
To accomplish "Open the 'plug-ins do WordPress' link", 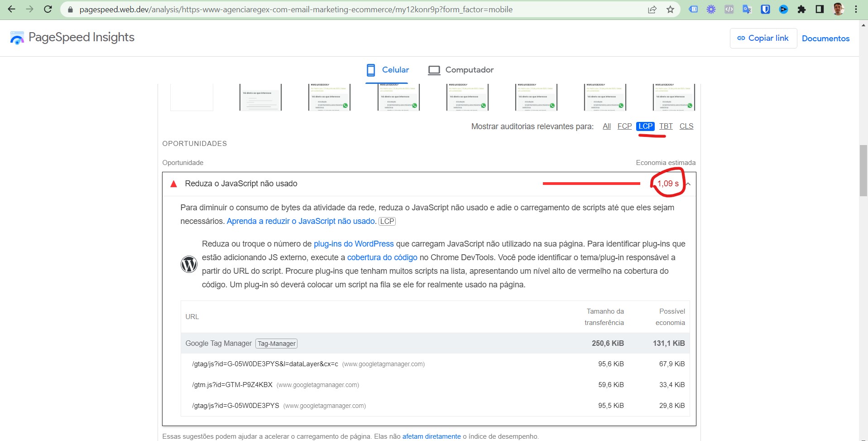I will pyautogui.click(x=354, y=244).
